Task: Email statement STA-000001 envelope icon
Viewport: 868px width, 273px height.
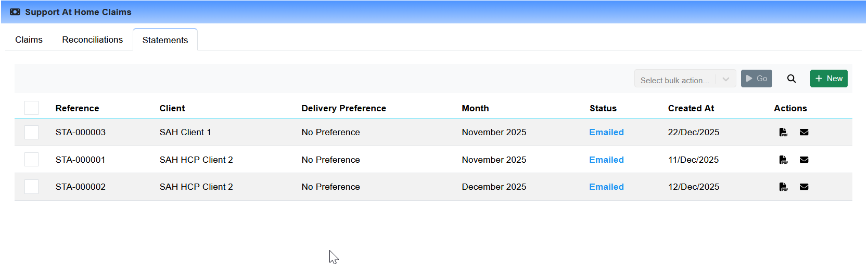Action: (804, 160)
